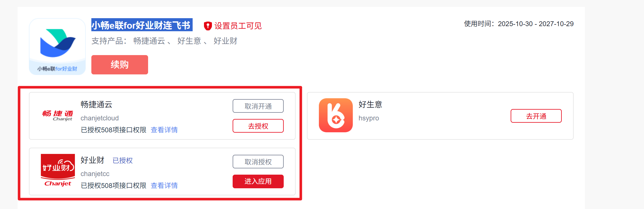The height and width of the screenshot is (209, 644).
Task: Click the 好生意 card title
Action: 370,104
